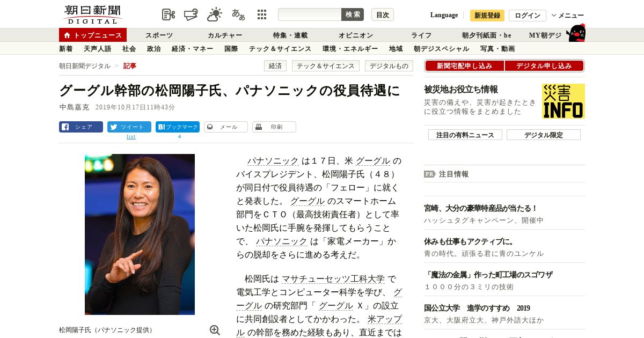Open the ライフ tab
Image resolution: width=644 pixels, height=338 pixels.
click(421, 35)
